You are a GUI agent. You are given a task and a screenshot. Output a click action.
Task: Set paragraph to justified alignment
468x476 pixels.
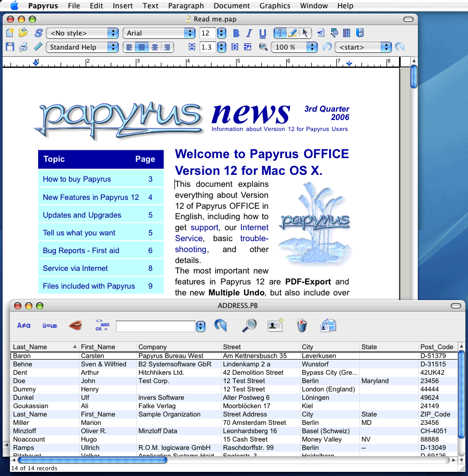click(142, 47)
